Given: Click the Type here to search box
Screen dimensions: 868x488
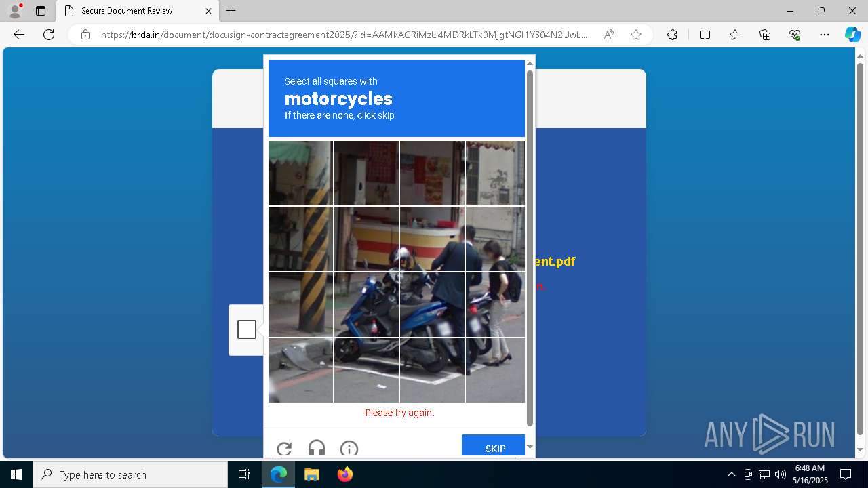Looking at the screenshot, I should click(x=130, y=474).
